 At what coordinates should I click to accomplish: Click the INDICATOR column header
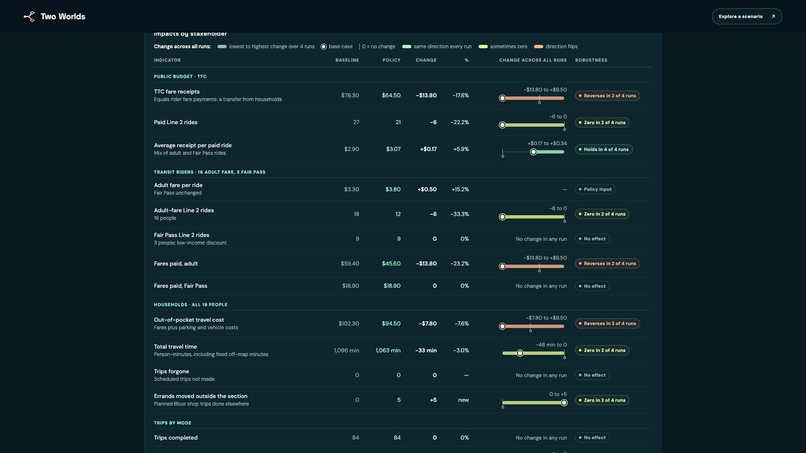click(167, 60)
